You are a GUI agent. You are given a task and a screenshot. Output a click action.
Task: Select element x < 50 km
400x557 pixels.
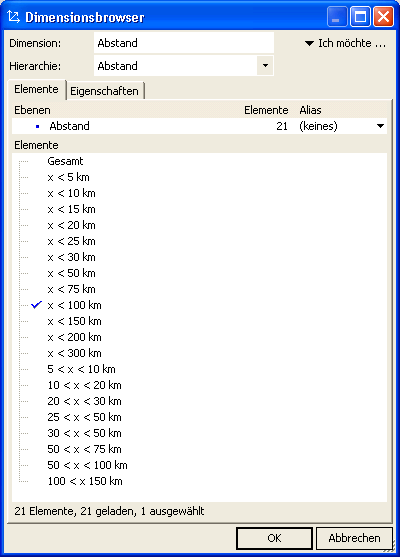(x=71, y=273)
